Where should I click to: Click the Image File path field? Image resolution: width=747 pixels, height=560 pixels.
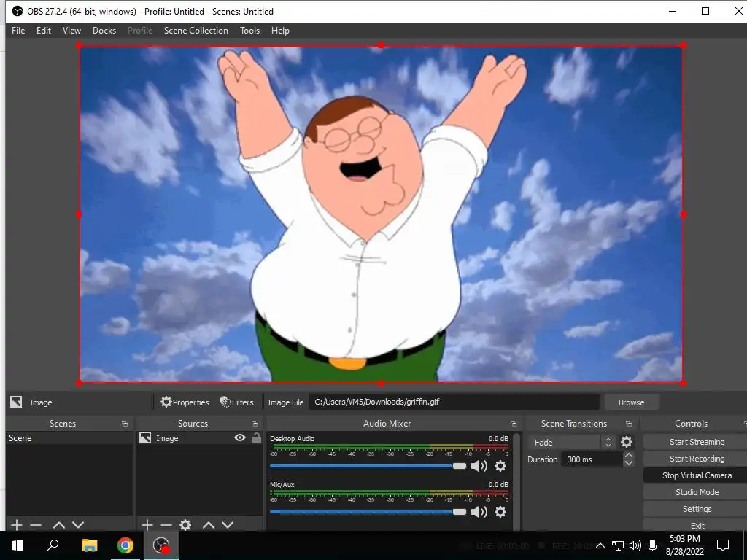(x=454, y=402)
